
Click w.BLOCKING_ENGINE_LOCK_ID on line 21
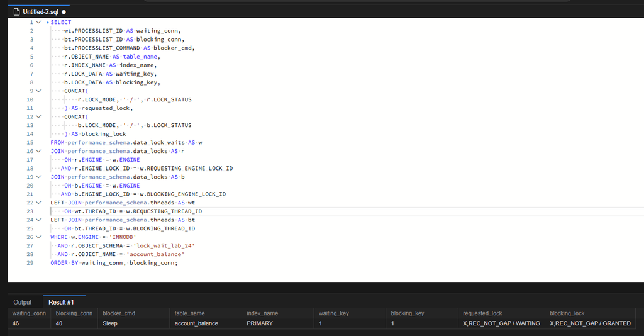(183, 194)
